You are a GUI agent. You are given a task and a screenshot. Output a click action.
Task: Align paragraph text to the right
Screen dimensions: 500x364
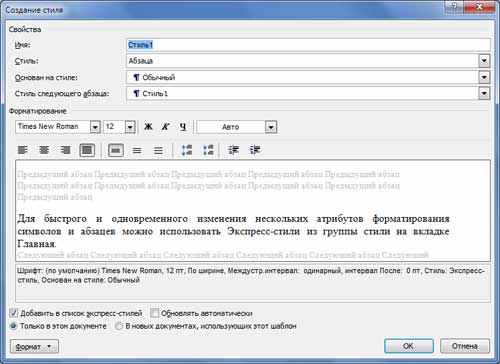66,150
